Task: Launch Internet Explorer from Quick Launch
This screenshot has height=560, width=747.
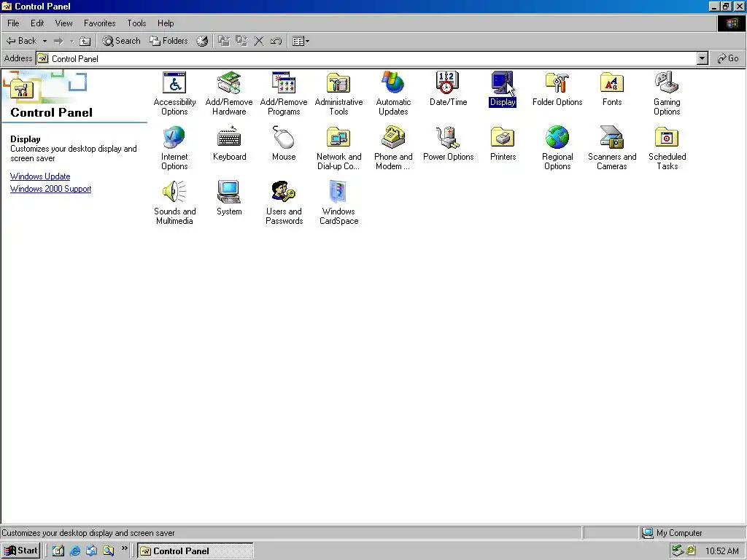Action: (75, 551)
